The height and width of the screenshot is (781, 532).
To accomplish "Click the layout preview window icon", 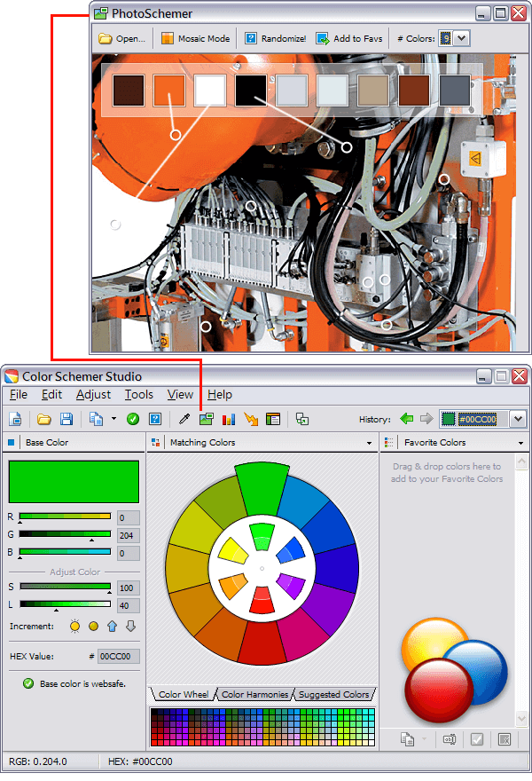I will click(273, 419).
